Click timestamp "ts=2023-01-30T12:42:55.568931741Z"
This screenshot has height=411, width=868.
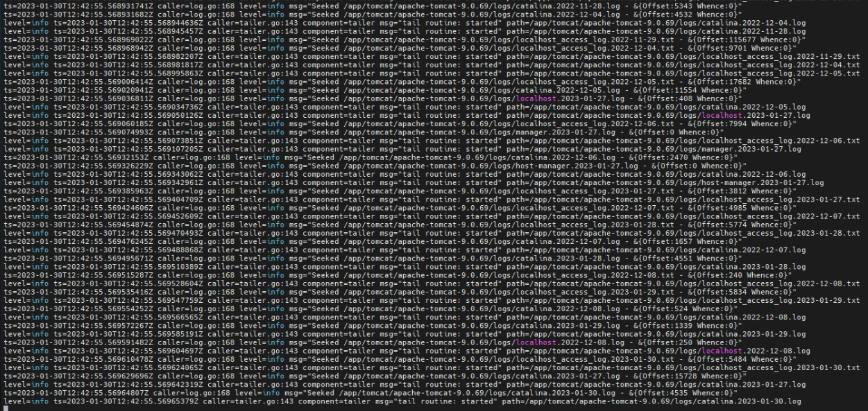[x=79, y=6]
